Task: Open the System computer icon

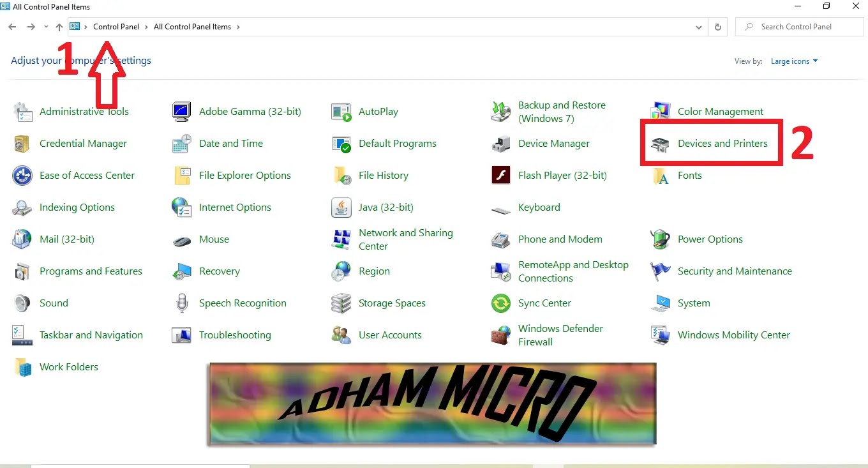Action: [x=661, y=303]
